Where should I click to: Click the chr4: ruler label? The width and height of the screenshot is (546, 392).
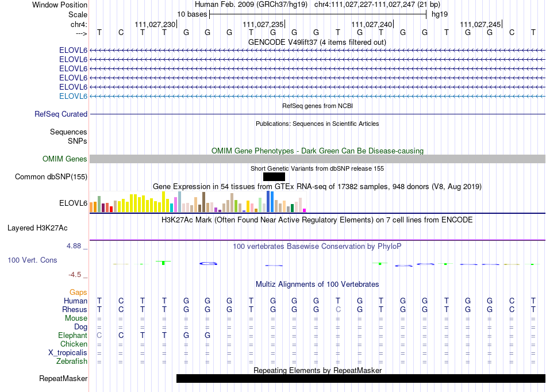[x=79, y=24]
